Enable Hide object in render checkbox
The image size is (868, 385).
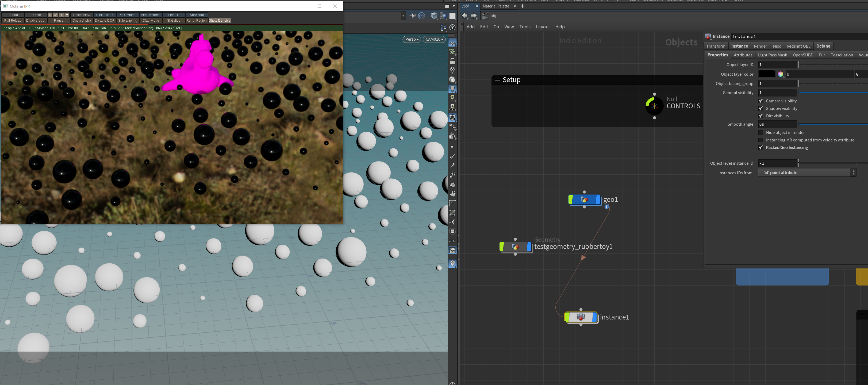click(x=761, y=132)
